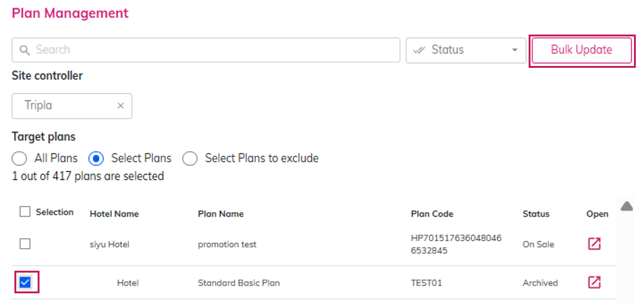Click the Hotel Name column header
This screenshot has width=644, height=304.
114,214
